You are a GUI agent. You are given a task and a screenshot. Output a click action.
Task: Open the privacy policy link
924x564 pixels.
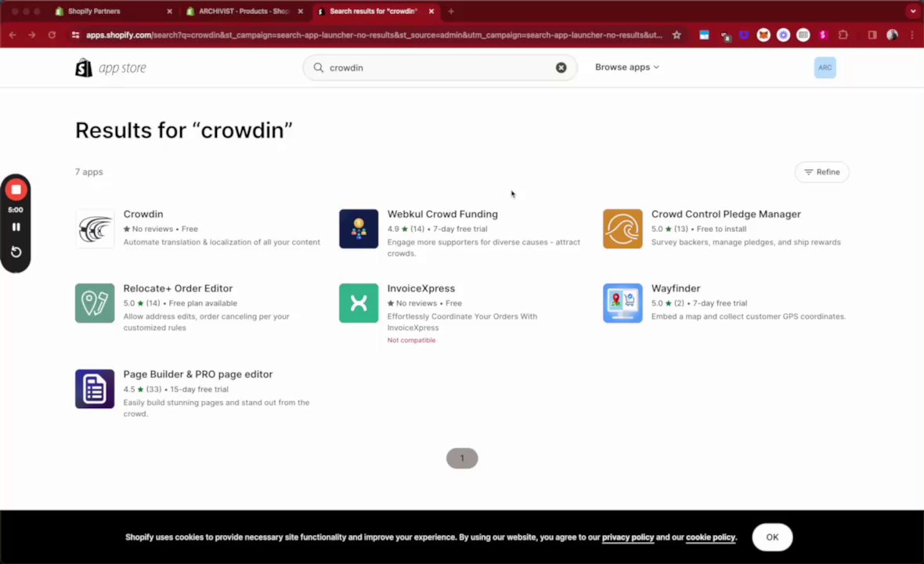(627, 537)
